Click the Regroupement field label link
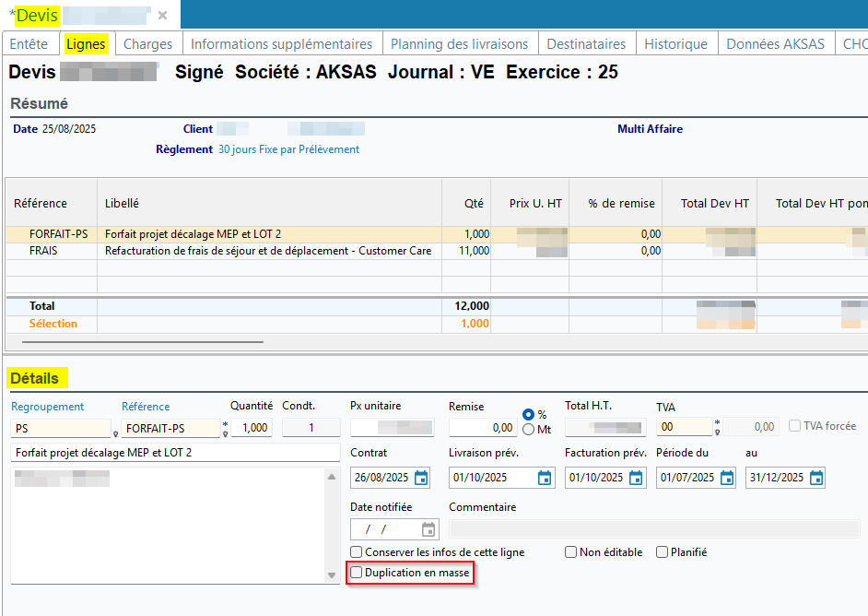The height and width of the screenshot is (616, 868). coord(47,407)
